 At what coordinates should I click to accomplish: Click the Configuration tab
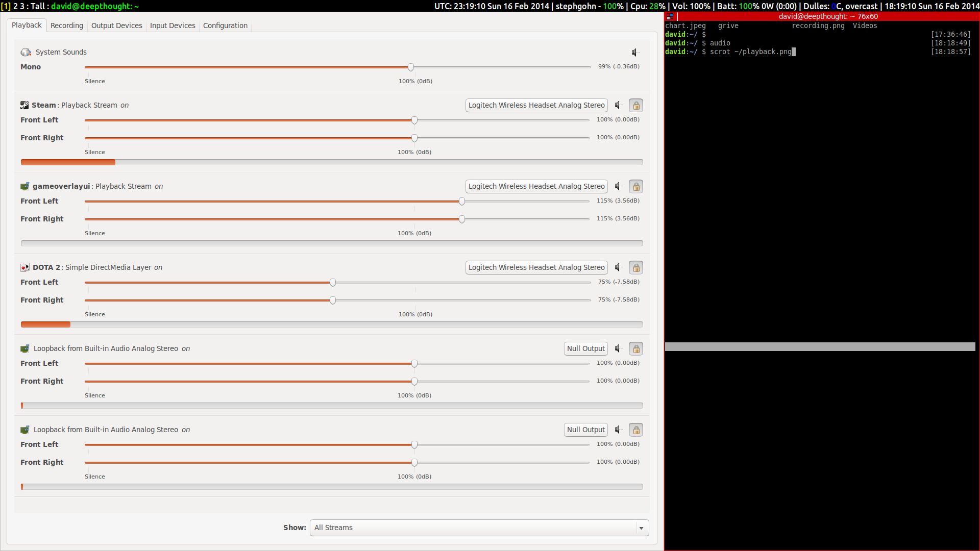click(x=225, y=26)
